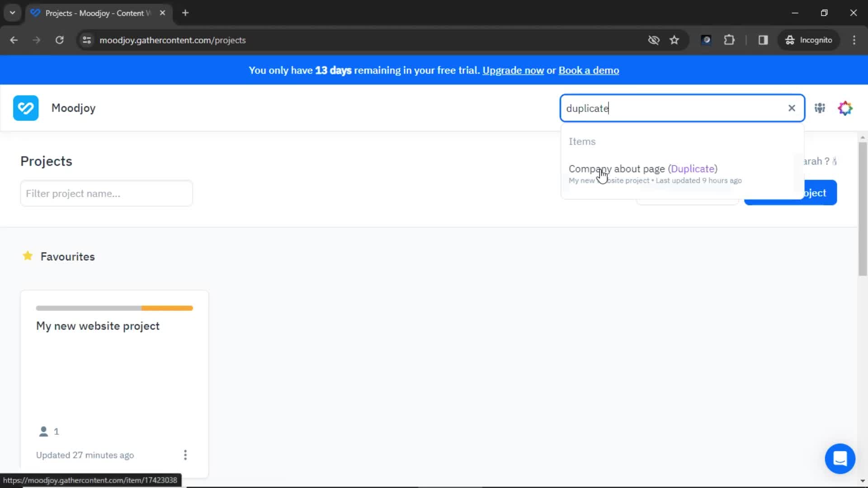Close the Projects - Moodjoy tab
This screenshot has width=868, height=488.
[162, 13]
